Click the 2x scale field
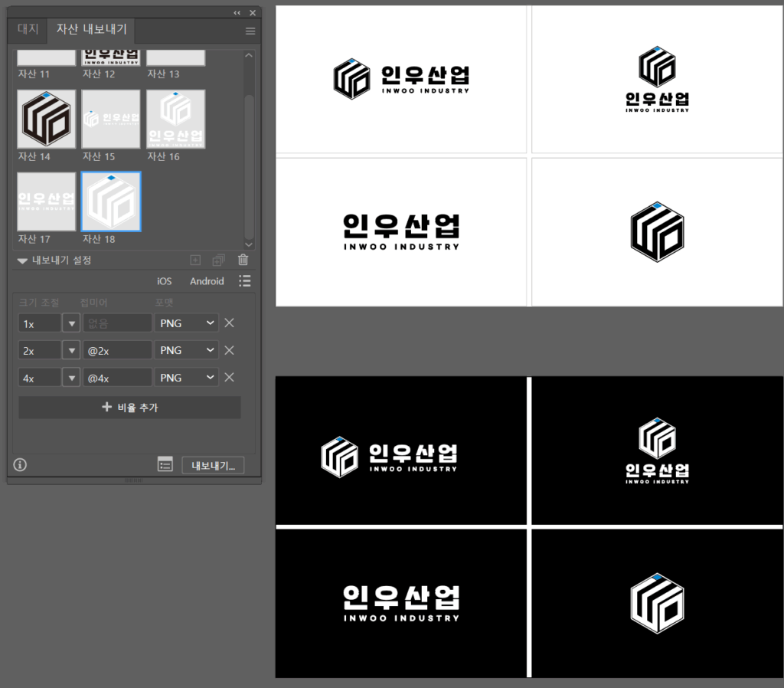The image size is (784, 688). click(x=40, y=350)
